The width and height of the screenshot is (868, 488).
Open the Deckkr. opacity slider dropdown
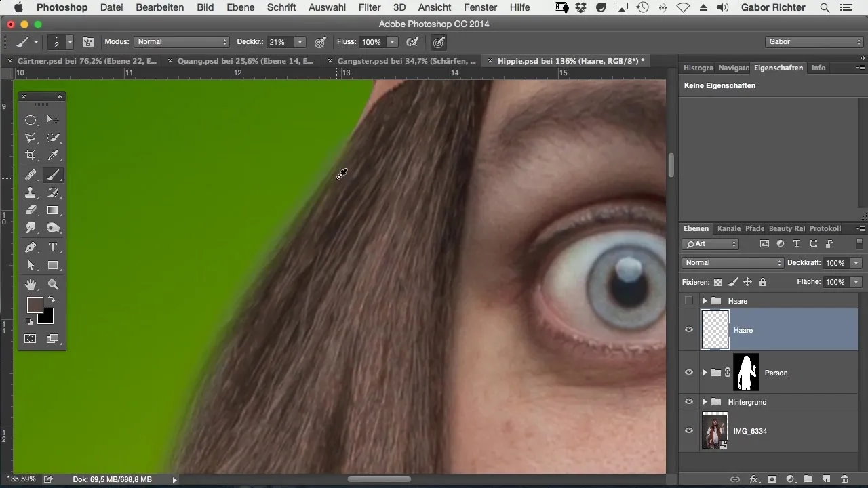coord(299,42)
